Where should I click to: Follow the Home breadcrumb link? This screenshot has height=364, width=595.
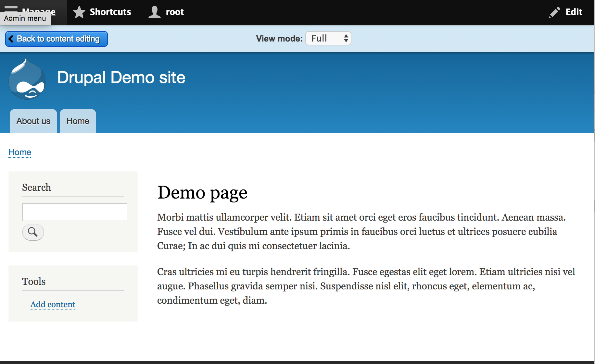[20, 152]
